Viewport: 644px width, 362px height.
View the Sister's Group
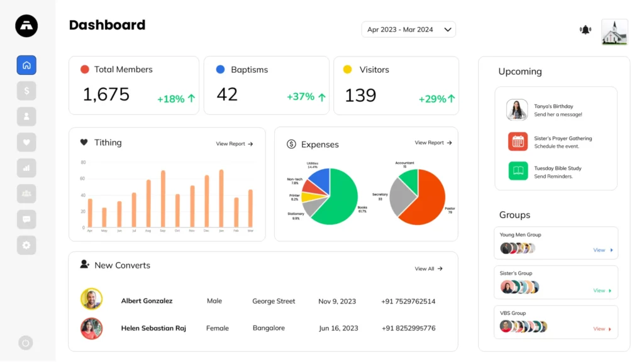pos(603,290)
